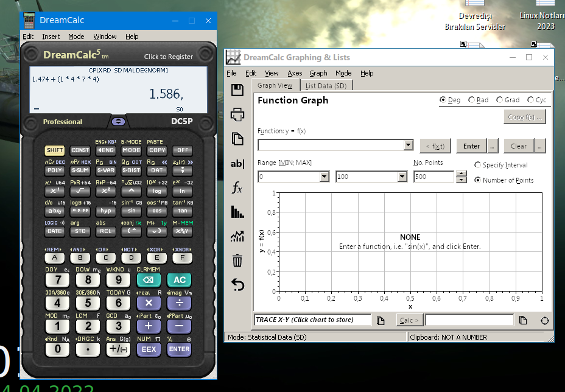
Task: Increase No. Points with up spinner arrow
Action: (461, 173)
